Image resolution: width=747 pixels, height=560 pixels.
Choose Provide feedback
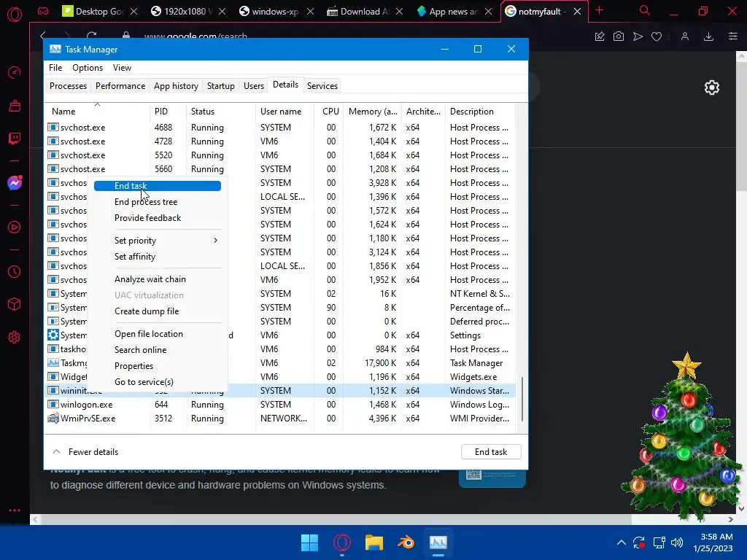pyautogui.click(x=147, y=218)
